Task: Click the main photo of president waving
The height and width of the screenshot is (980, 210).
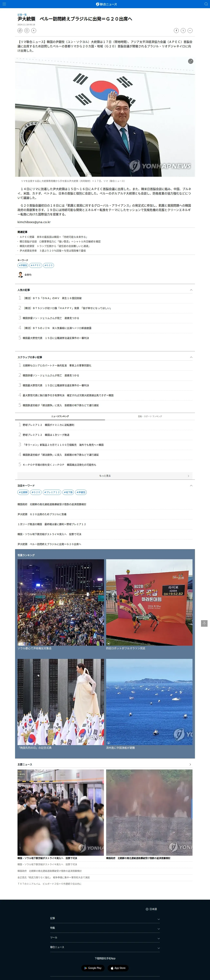Action: click(x=105, y=117)
